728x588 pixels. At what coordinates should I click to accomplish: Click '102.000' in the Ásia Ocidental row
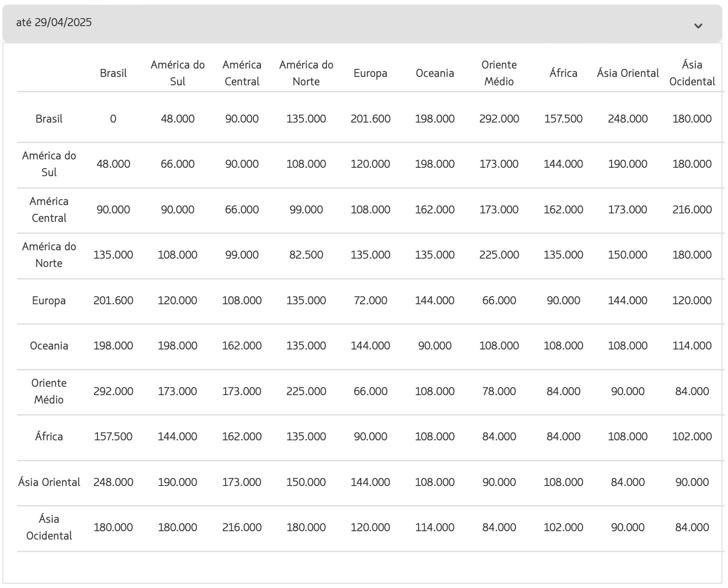pos(563,527)
